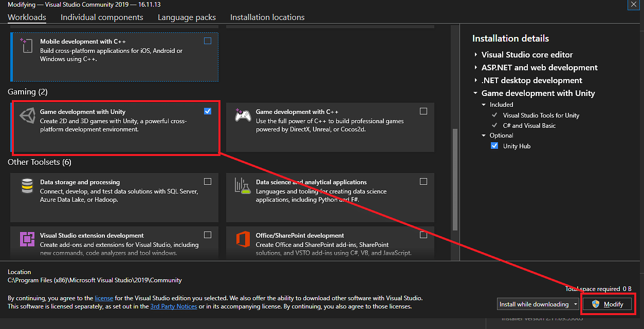Image resolution: width=644 pixels, height=329 pixels.
Task: Collapse the Included components list
Action: (484, 105)
